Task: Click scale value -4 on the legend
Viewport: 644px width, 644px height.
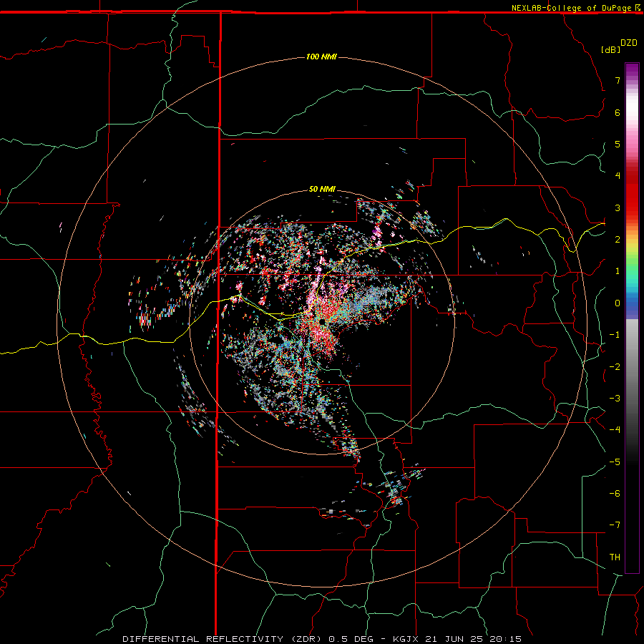Action: (615, 430)
